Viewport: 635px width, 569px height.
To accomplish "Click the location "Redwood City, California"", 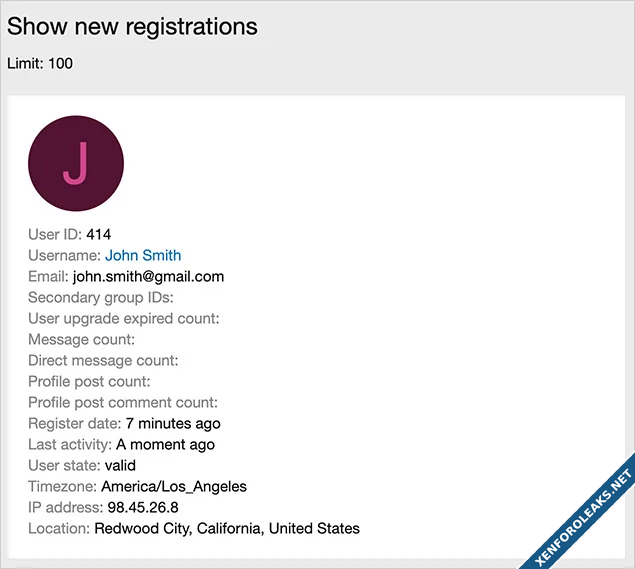I will [x=177, y=529].
